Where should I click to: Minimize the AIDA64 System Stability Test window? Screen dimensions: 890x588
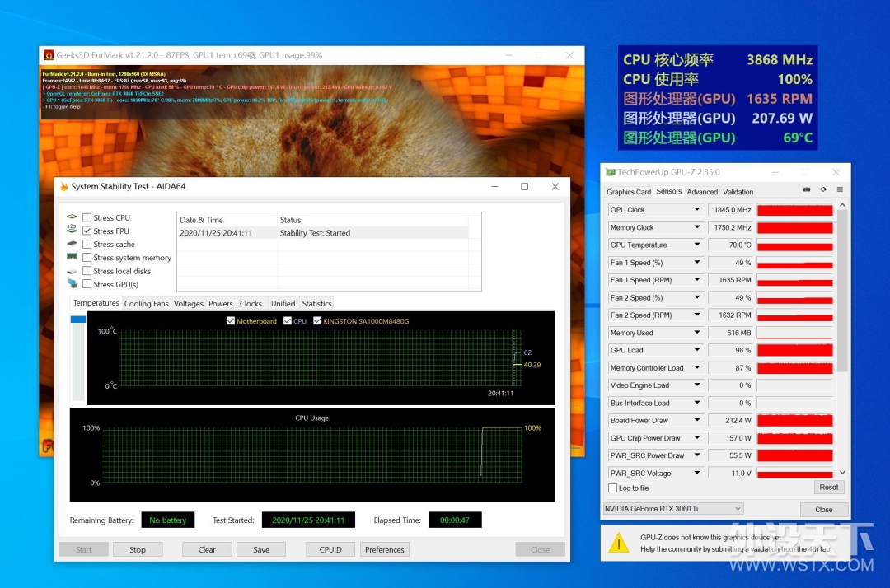point(494,187)
